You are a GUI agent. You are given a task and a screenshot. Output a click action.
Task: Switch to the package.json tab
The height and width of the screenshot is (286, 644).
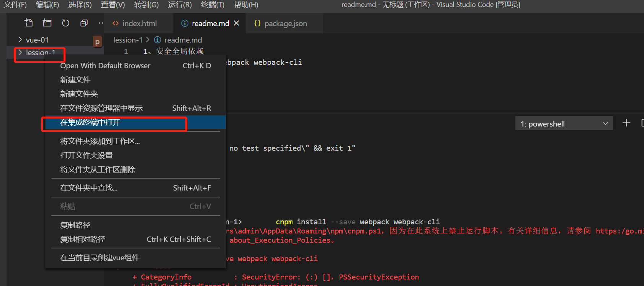click(284, 23)
